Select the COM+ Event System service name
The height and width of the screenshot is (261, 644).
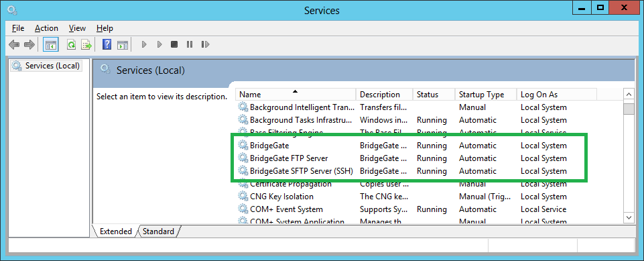pyautogui.click(x=286, y=209)
